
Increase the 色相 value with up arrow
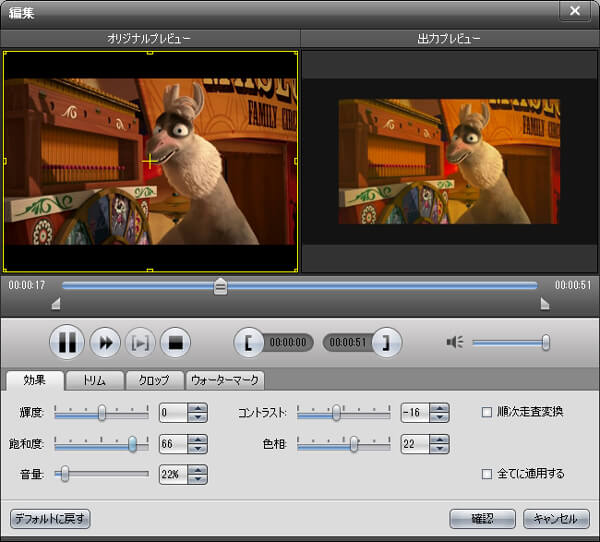click(x=439, y=439)
